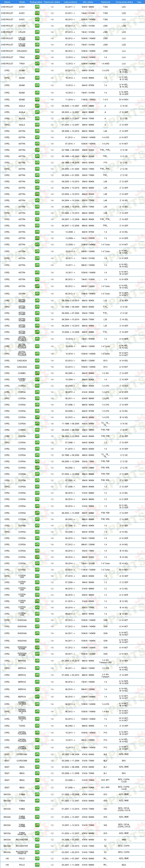145x868 pixels.
Task: Click fuel icon for Skoda Fabia 6Y3
Action: click(x=37, y=801)
